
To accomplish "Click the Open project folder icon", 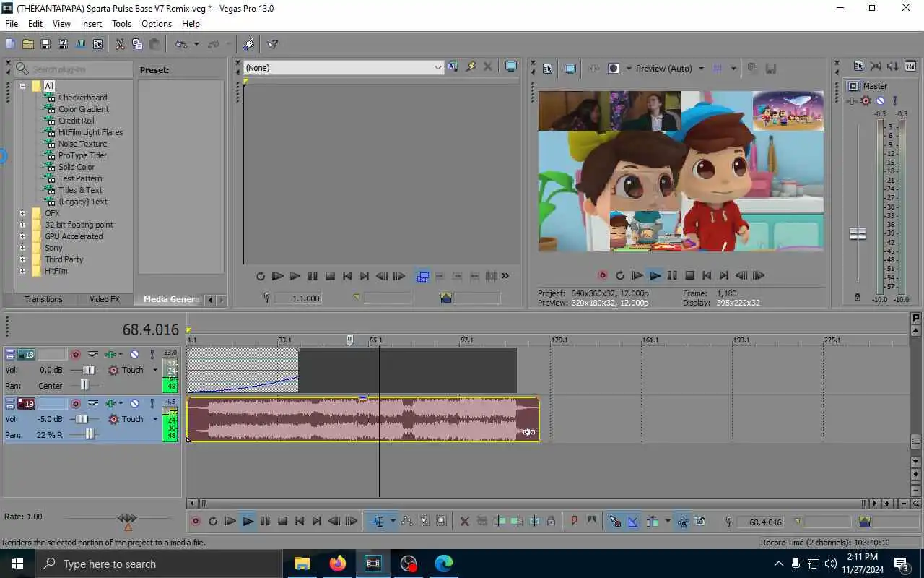I will 27,44.
